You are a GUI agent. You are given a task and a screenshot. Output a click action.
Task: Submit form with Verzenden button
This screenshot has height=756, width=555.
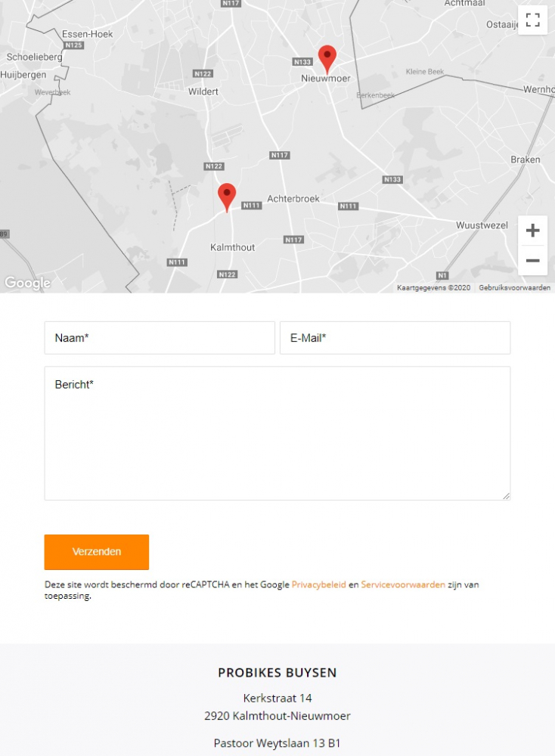click(x=97, y=552)
